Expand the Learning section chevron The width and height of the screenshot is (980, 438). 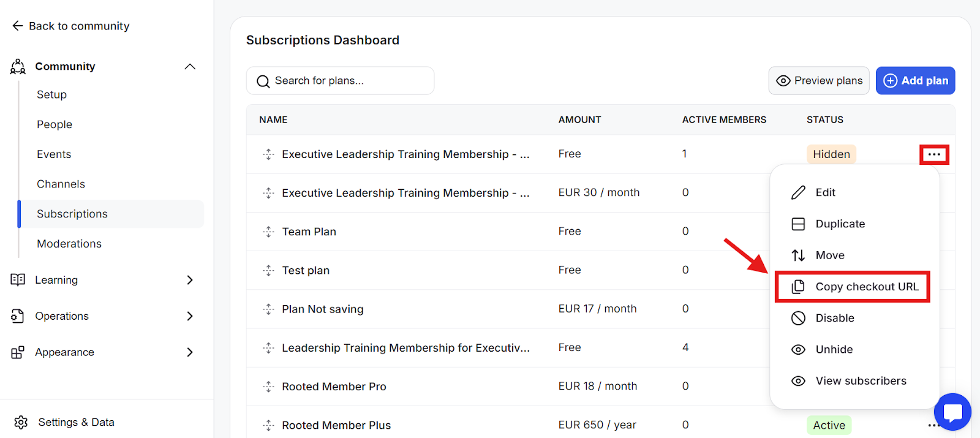[190, 280]
